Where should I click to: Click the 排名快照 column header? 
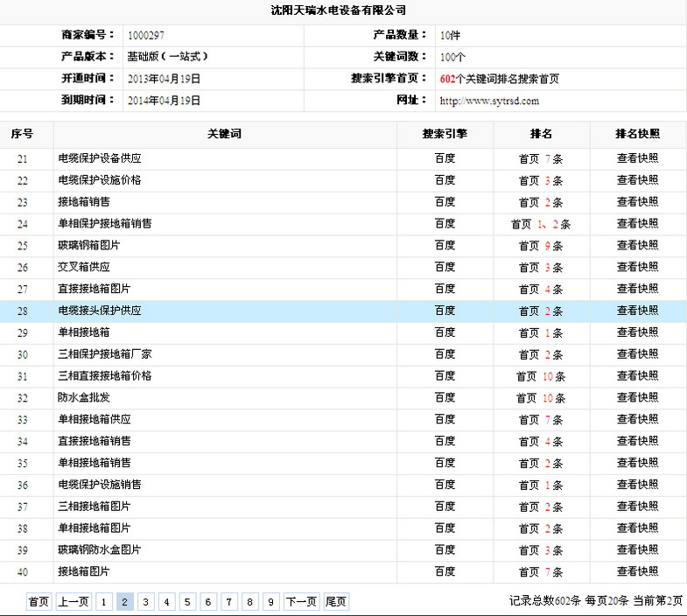tap(637, 134)
